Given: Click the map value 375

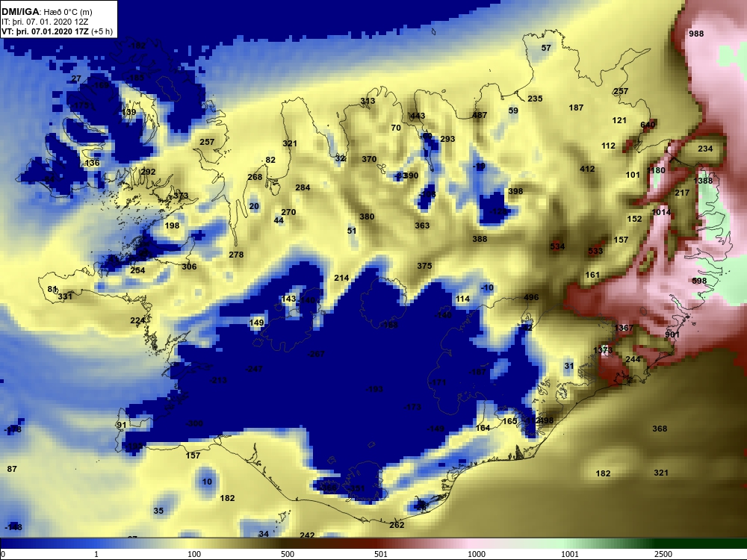Looking at the screenshot, I should [424, 266].
